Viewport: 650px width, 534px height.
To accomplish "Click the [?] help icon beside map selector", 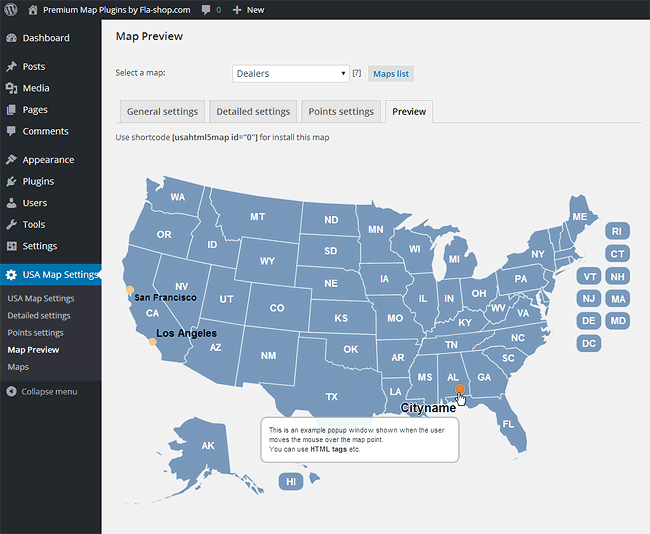I will pyautogui.click(x=357, y=73).
